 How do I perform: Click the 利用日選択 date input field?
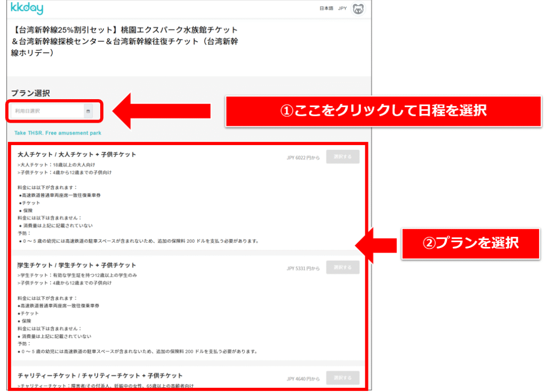pyautogui.click(x=52, y=111)
